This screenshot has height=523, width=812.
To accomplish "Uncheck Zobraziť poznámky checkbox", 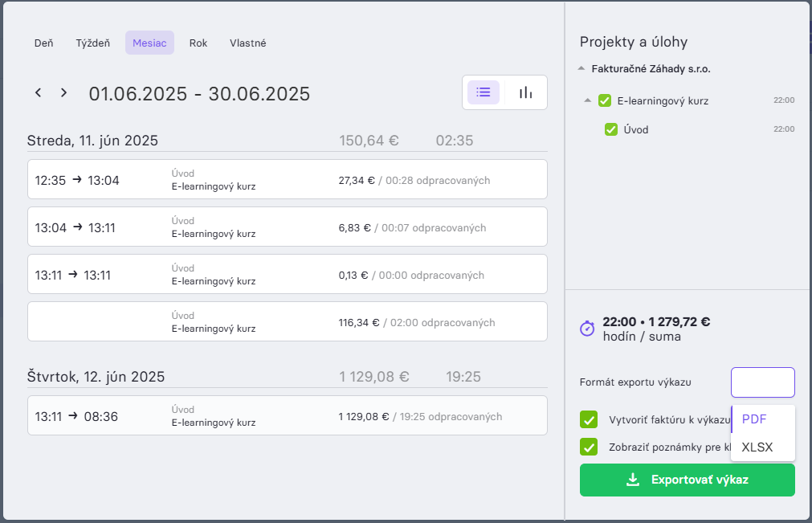I will (589, 447).
